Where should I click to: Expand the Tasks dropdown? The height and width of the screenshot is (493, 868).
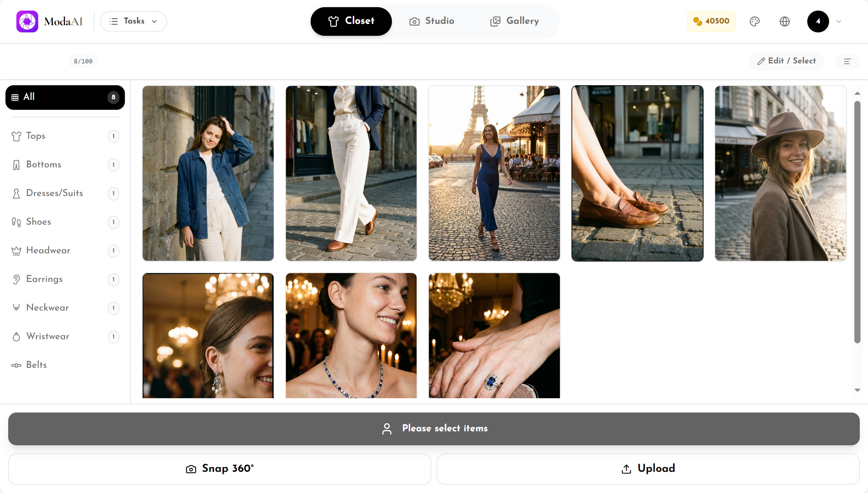133,21
